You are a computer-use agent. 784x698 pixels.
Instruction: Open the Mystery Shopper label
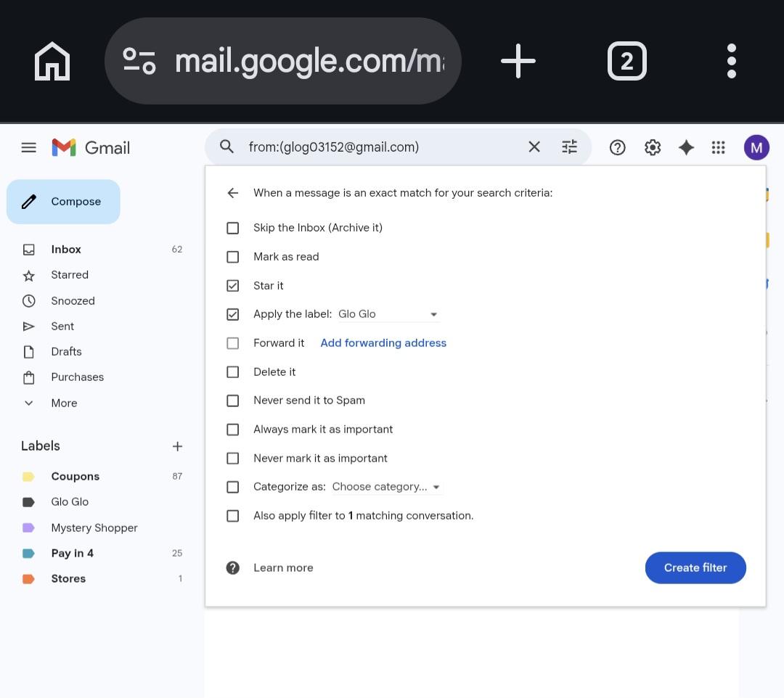94,527
